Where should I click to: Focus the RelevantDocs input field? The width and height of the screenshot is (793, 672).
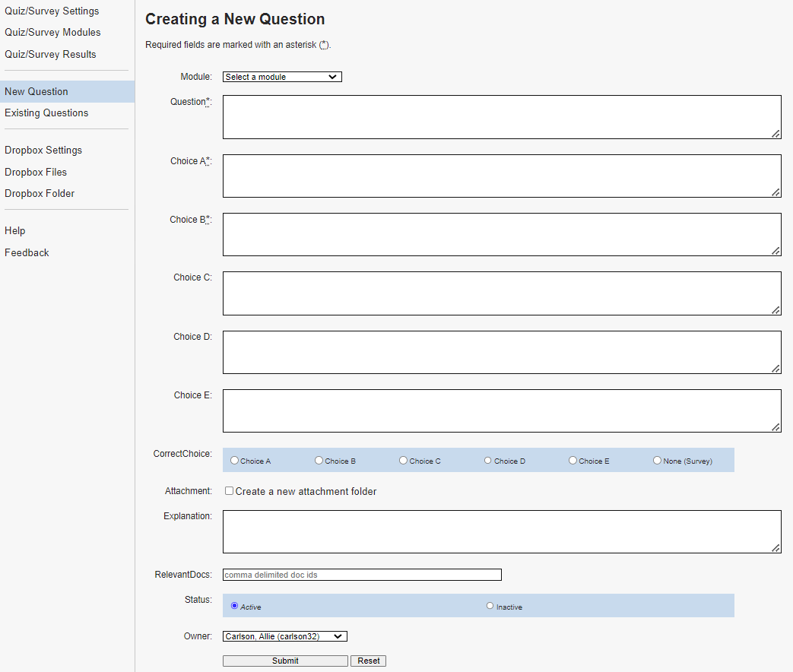[362, 575]
